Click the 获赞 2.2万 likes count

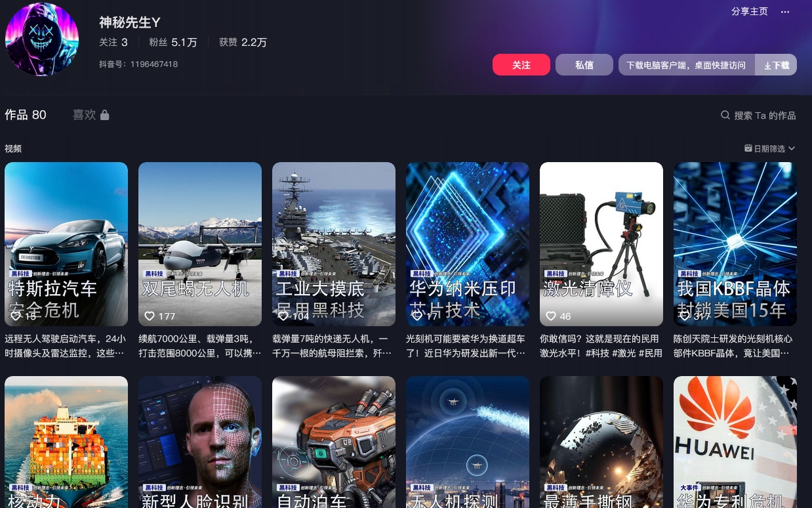(243, 43)
